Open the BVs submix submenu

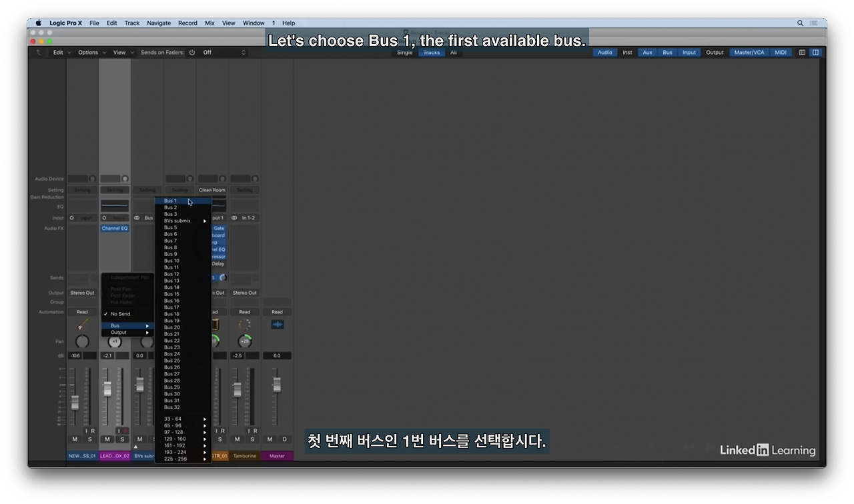(183, 221)
